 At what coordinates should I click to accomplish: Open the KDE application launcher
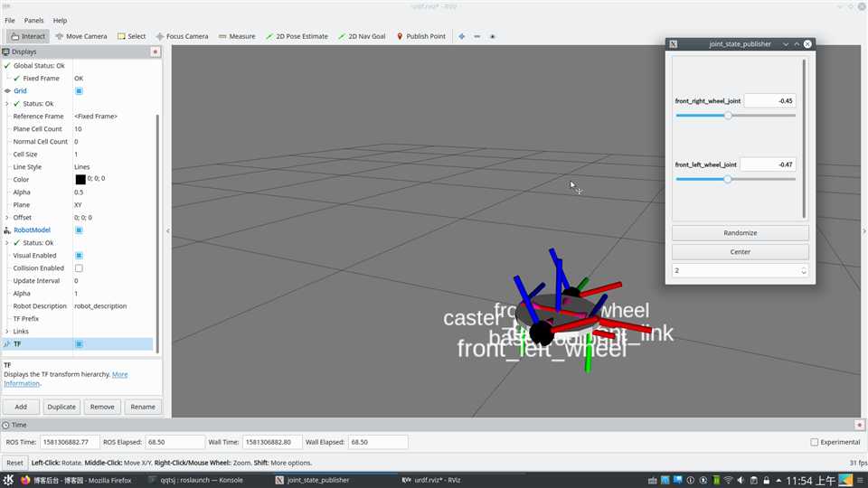pyautogui.click(x=8, y=480)
